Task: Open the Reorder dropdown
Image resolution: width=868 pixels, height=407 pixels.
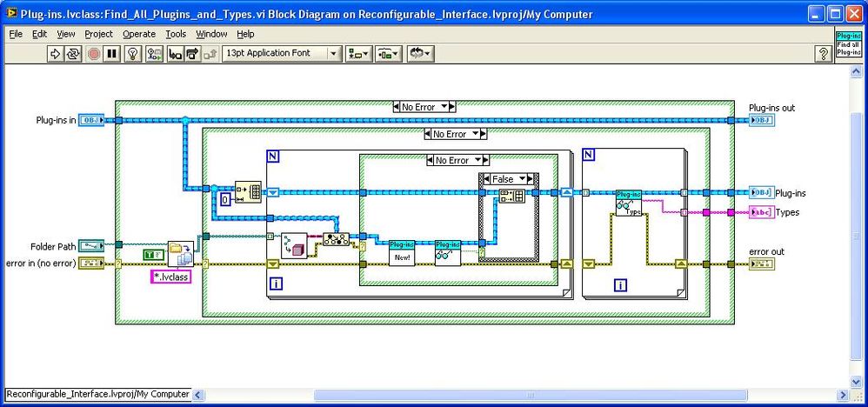Action: coord(420,54)
